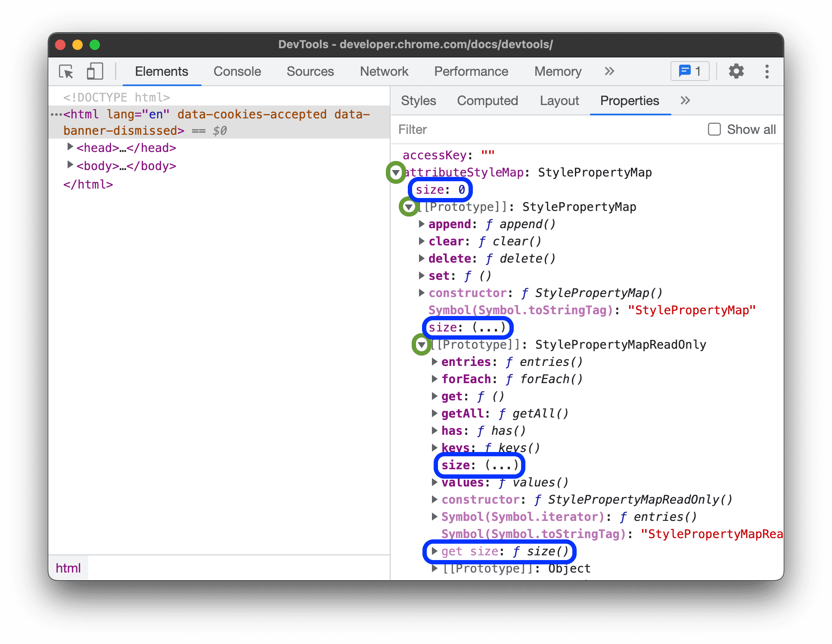The height and width of the screenshot is (644, 832).
Task: Toggle the Show all checkbox
Action: click(714, 129)
